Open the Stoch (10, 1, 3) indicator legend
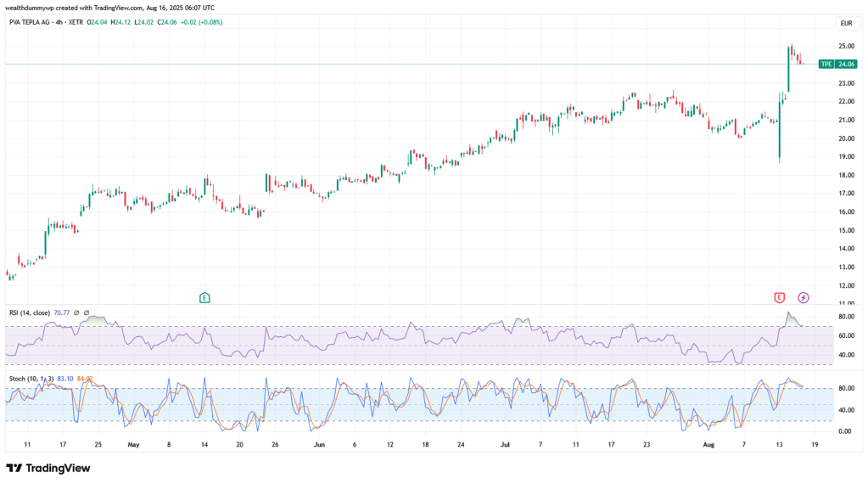The width and height of the screenshot is (868, 484). click(31, 379)
